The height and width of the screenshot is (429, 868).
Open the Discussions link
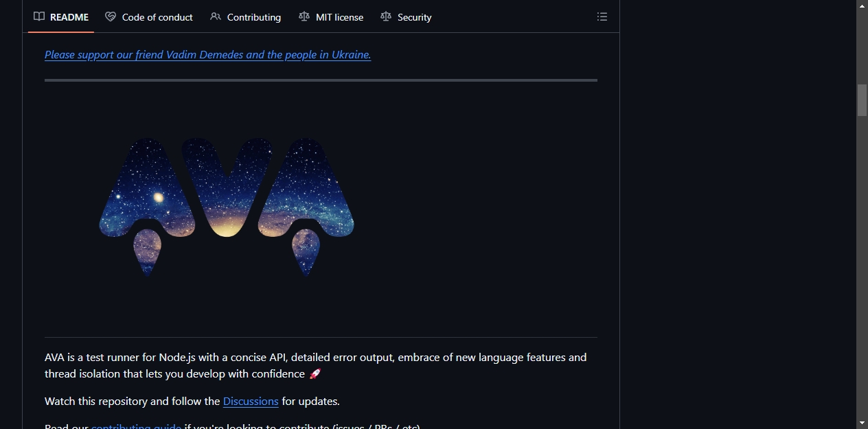tap(251, 401)
